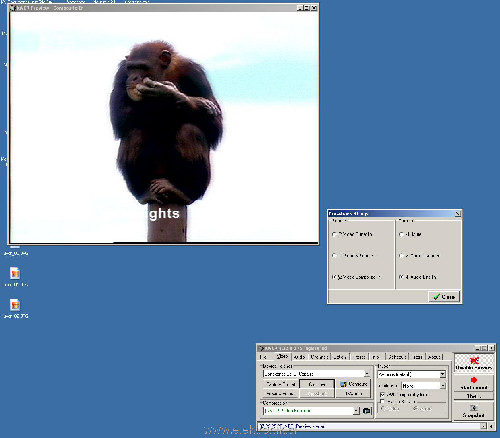Click the button directly below Configure
The width and height of the screenshot is (500, 438).
354,394
